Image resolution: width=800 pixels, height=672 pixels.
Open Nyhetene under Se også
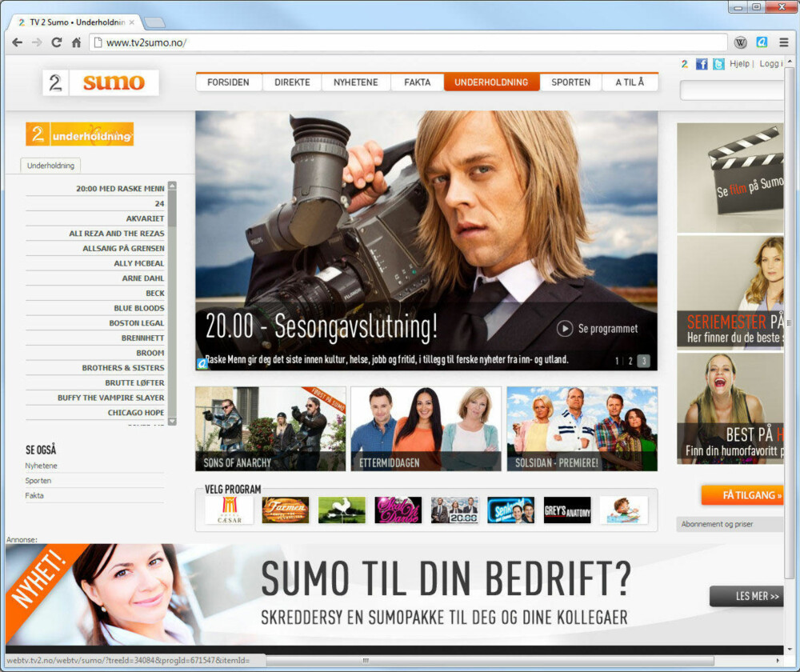coord(42,466)
